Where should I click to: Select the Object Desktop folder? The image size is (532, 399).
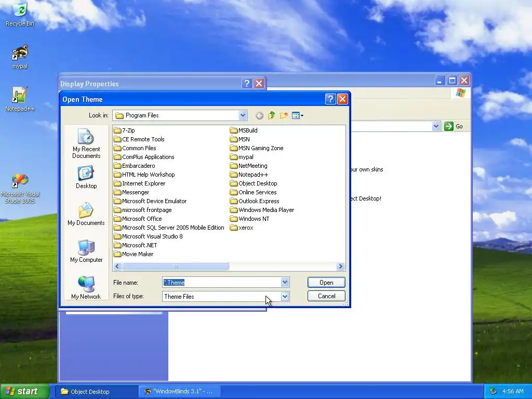[x=254, y=183]
